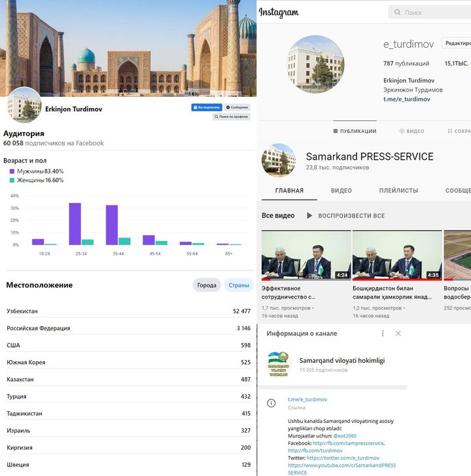
Task: Open the Instagram ПУБЛИКАЦИИ tab
Action: point(355,131)
